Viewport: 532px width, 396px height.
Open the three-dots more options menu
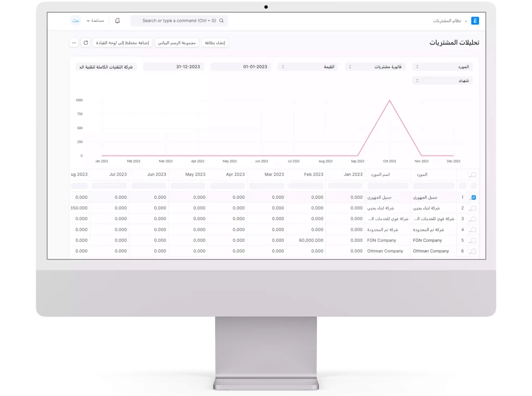74,43
